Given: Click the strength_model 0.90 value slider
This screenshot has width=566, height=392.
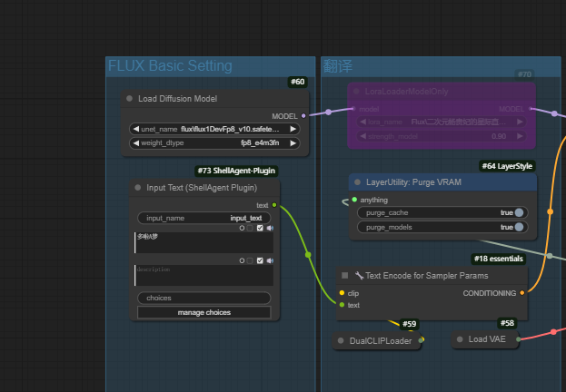Looking at the screenshot, I should point(442,136).
